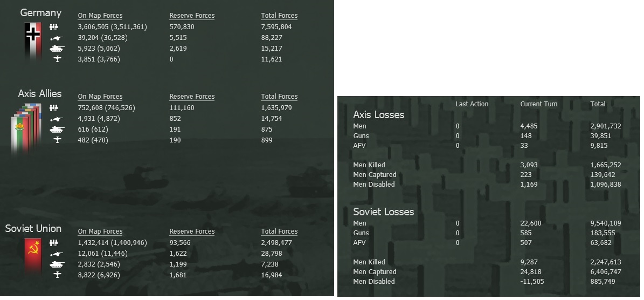Screen dimensions: 644x300
Task: Open Germany's On Map Forces header
Action: click(100, 16)
